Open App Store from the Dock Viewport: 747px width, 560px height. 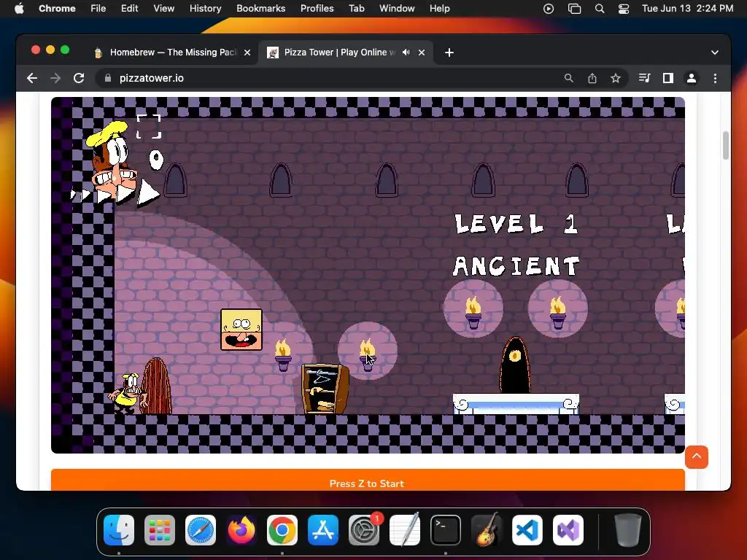(323, 530)
